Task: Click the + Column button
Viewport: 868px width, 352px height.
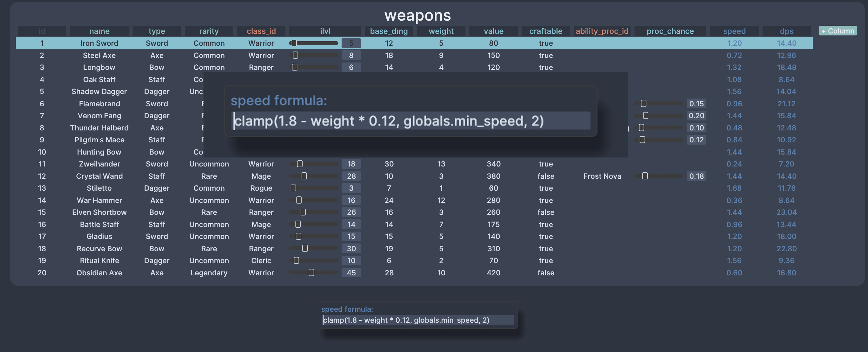Action: (838, 31)
